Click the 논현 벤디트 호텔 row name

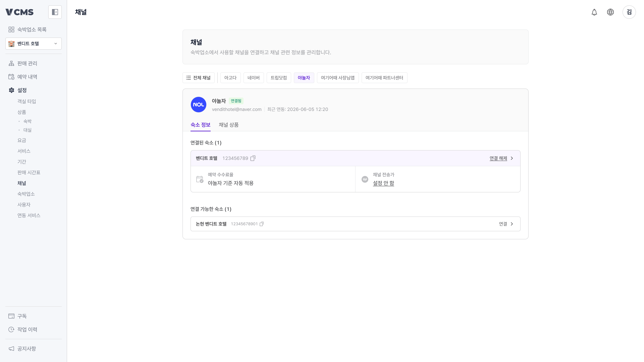point(211,224)
